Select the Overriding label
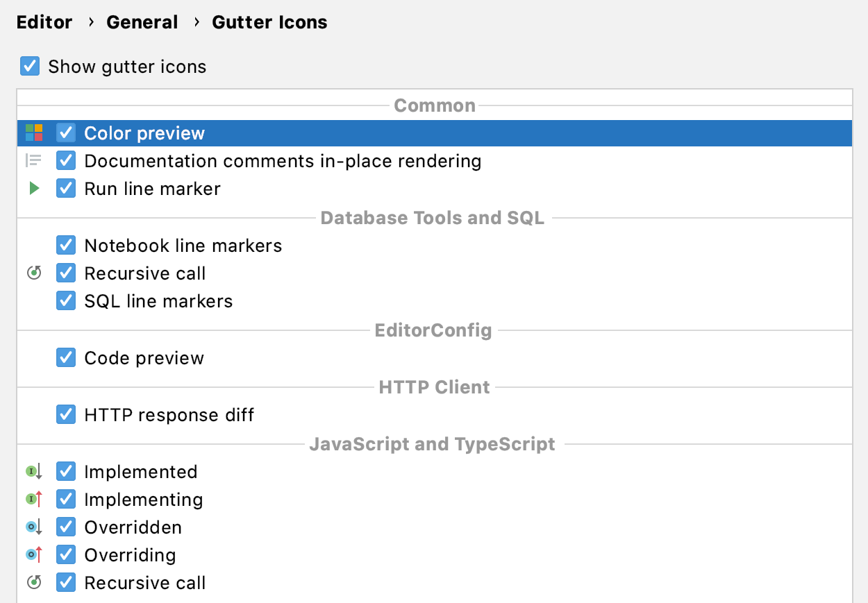The image size is (868, 603). [130, 555]
